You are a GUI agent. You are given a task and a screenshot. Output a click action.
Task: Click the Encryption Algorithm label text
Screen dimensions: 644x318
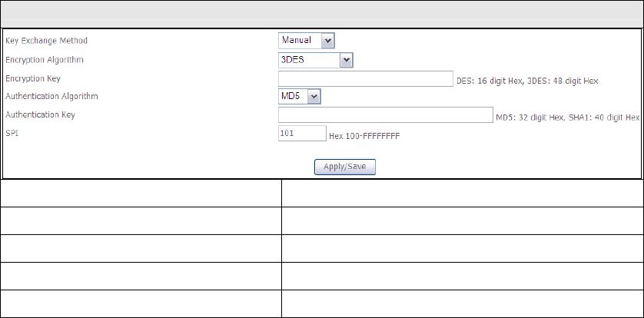(44, 59)
